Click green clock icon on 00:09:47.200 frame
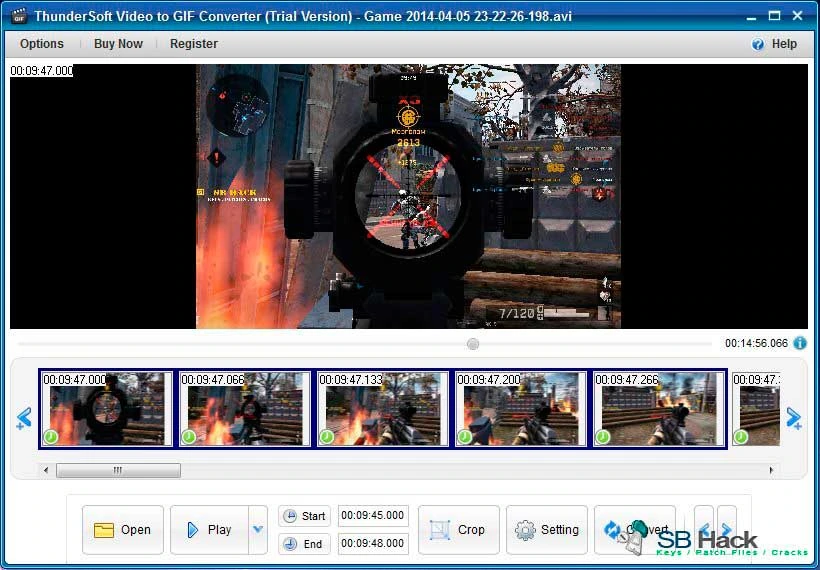820x570 pixels. click(465, 437)
